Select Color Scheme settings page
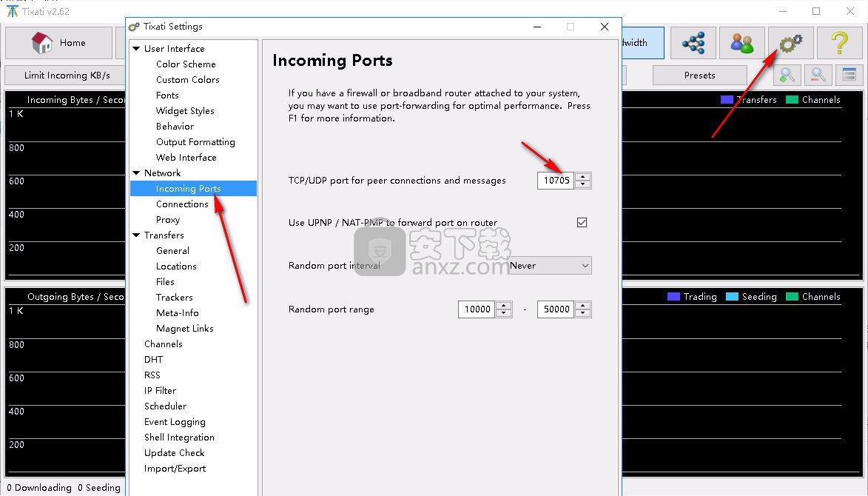Screen dimensions: 868x496 186,64
